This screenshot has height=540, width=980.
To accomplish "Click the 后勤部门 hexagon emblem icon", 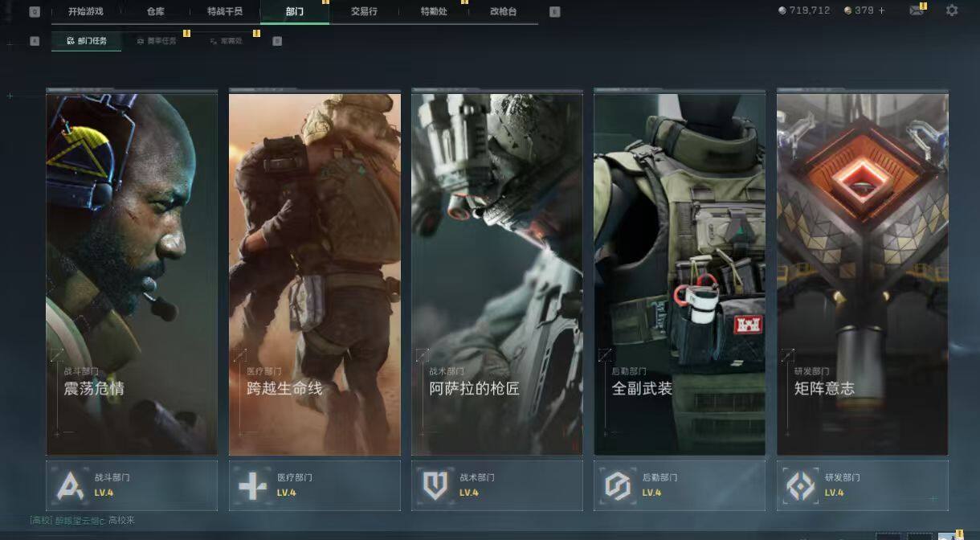I will click(x=618, y=485).
